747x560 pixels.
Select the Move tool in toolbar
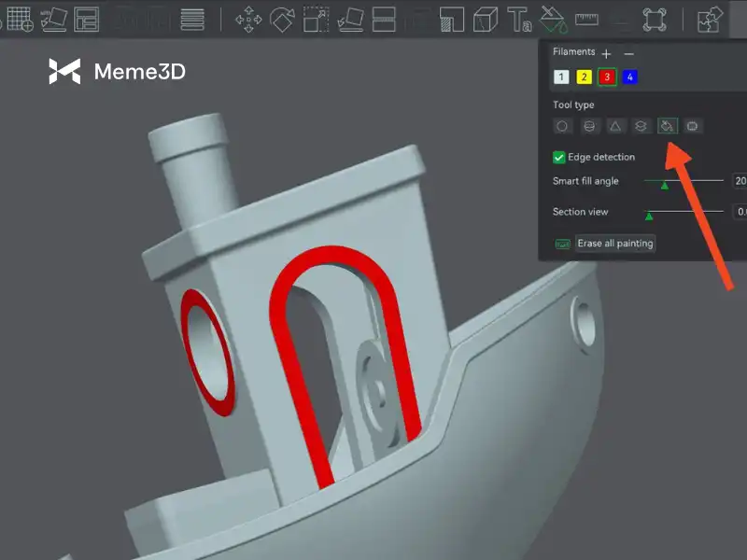248,19
